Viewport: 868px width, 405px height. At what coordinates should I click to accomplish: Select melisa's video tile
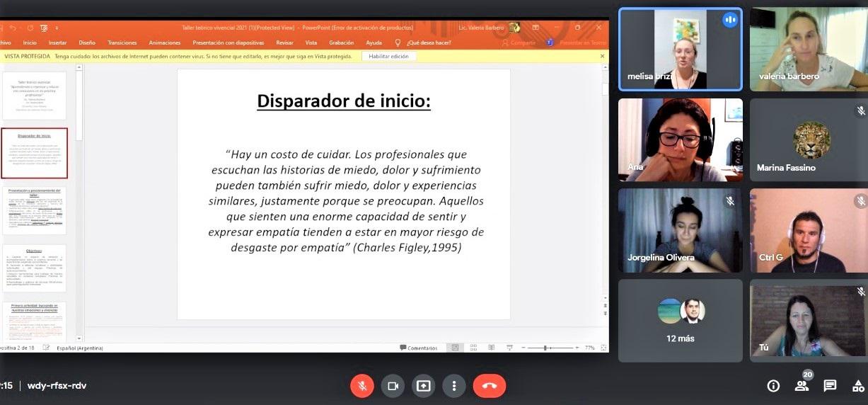681,49
